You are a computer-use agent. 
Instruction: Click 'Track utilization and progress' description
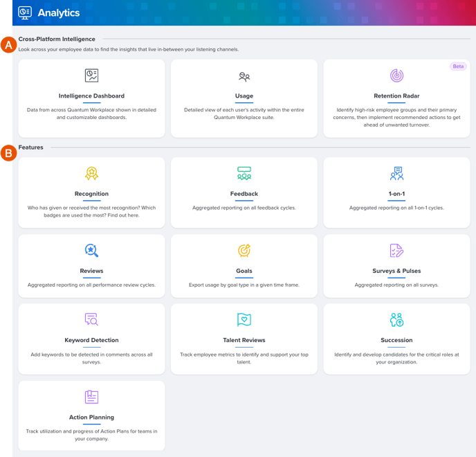[x=91, y=435]
